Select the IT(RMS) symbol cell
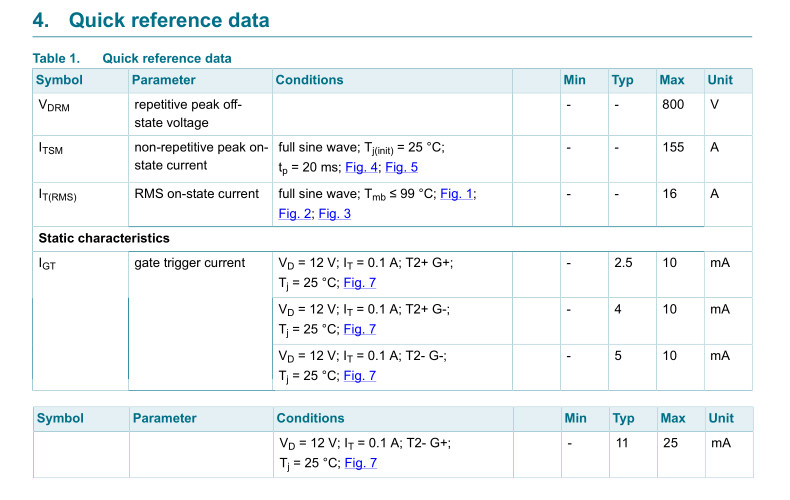Viewport: 790px width, 500px height. [57, 195]
